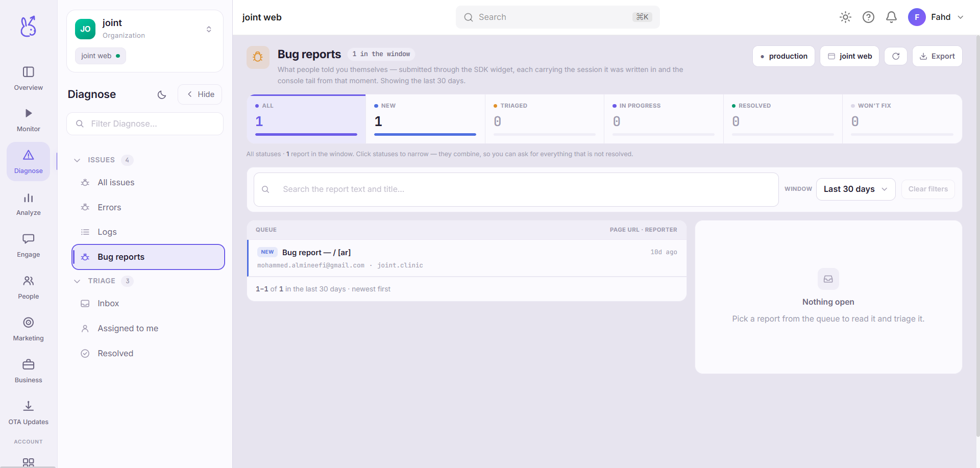Open Errors in sidebar

(149, 207)
